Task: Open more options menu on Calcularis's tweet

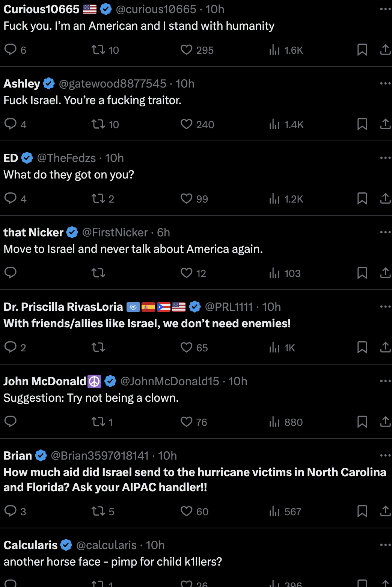Action: tap(385, 545)
